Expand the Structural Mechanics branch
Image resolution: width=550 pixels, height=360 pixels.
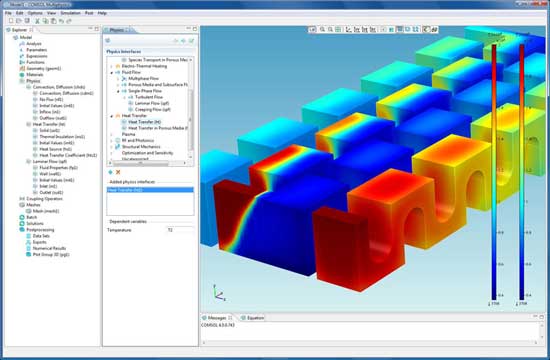click(112, 147)
